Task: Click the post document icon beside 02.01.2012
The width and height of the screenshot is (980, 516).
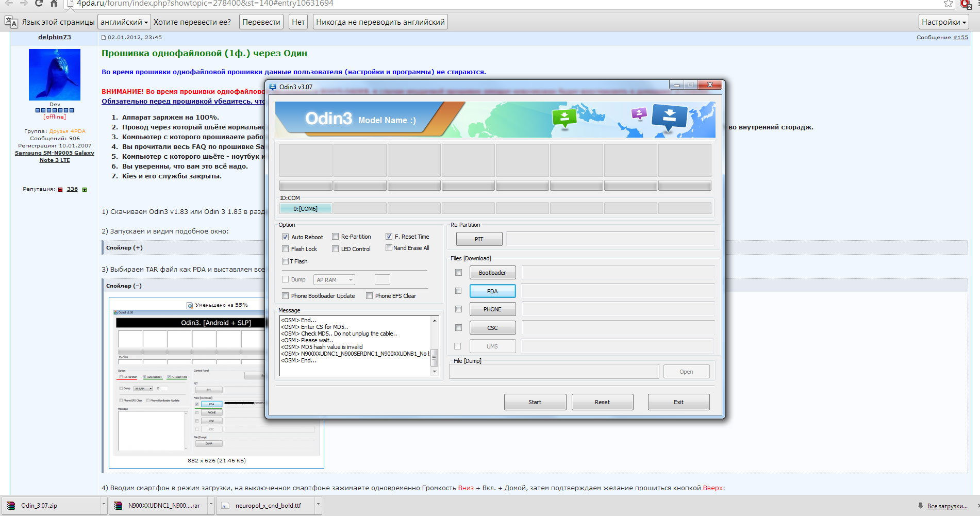Action: click(104, 37)
